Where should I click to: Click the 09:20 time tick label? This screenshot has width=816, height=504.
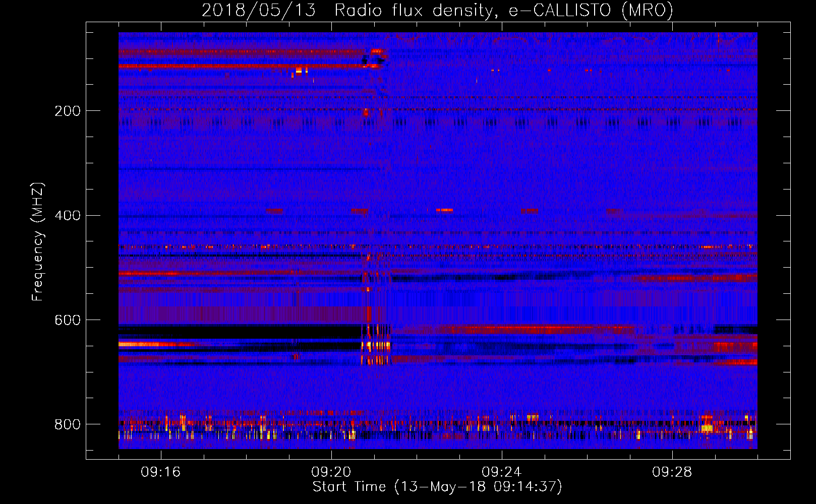331,472
